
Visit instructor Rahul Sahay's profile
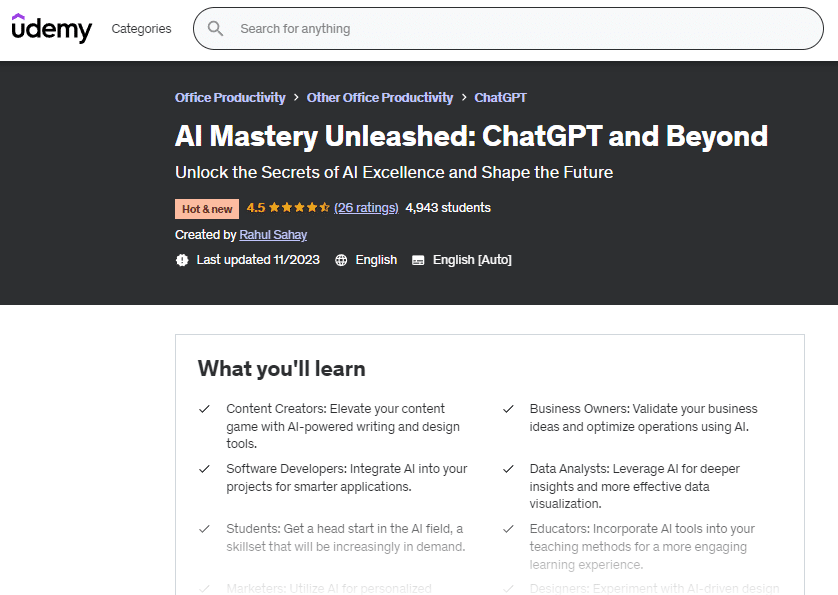pyautogui.click(x=273, y=235)
